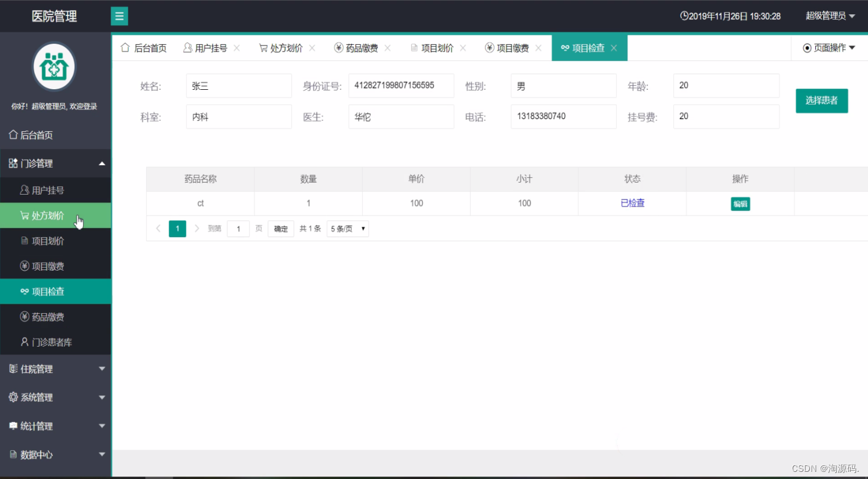
Task: Switch to the 药品缴费 tab
Action: tap(362, 48)
